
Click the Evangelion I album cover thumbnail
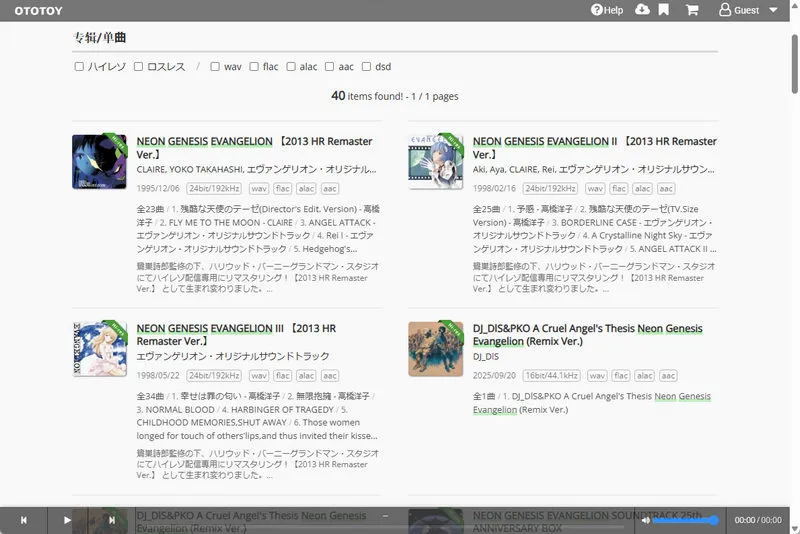pos(99,161)
